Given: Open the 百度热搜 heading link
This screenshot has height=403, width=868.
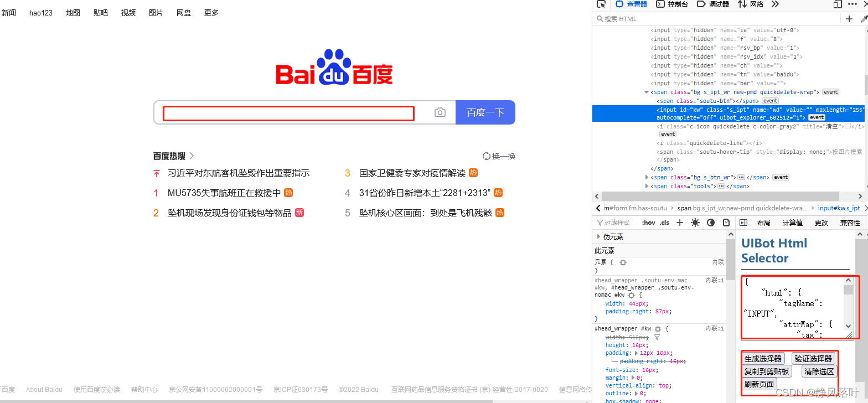Looking at the screenshot, I should (x=174, y=156).
